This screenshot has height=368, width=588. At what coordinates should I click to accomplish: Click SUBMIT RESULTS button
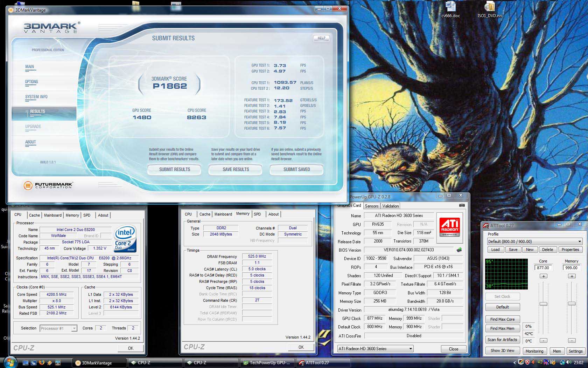tap(174, 170)
